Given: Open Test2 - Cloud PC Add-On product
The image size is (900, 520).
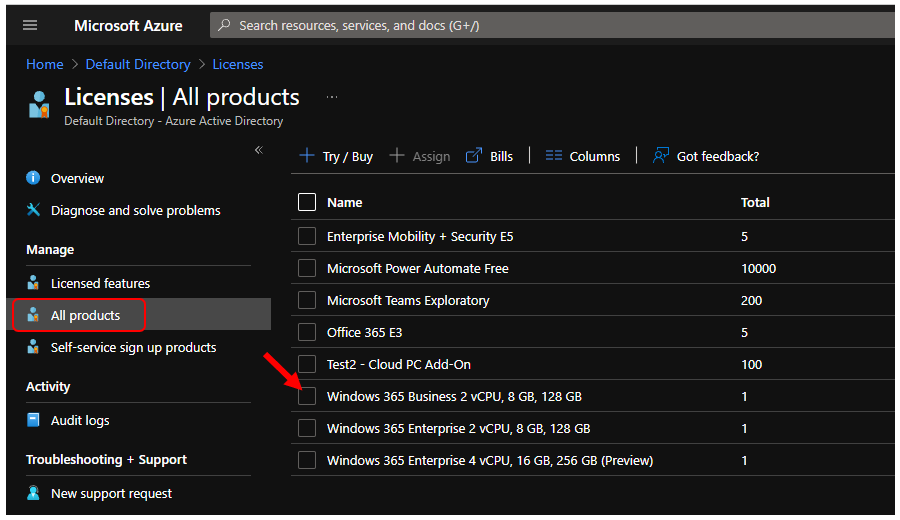Looking at the screenshot, I should pos(398,364).
